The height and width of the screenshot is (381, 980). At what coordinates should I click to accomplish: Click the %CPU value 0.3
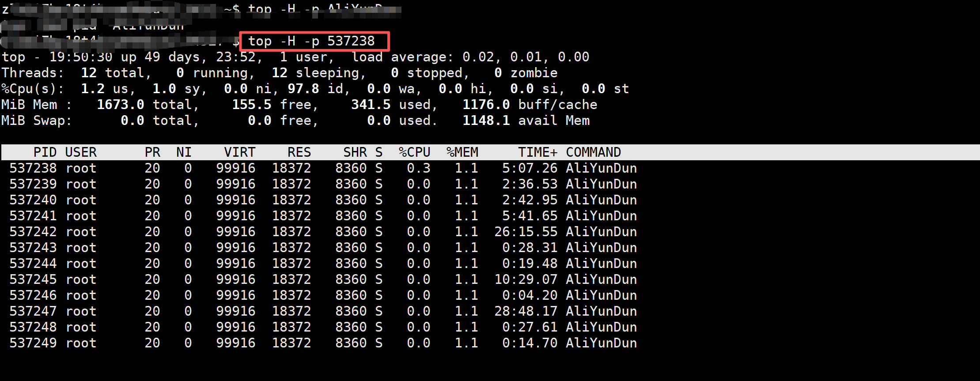[419, 168]
